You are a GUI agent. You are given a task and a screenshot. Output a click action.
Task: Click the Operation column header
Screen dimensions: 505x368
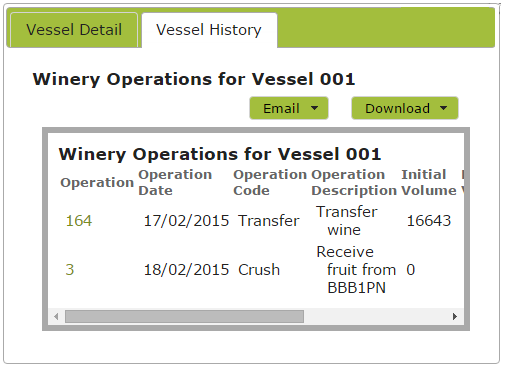[x=97, y=183]
